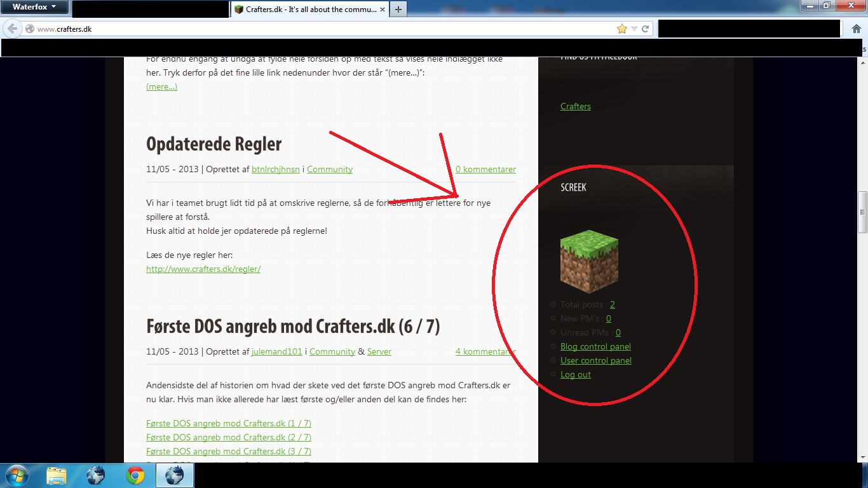Open the User control panel link
This screenshot has height=488, width=868.
coord(595,360)
